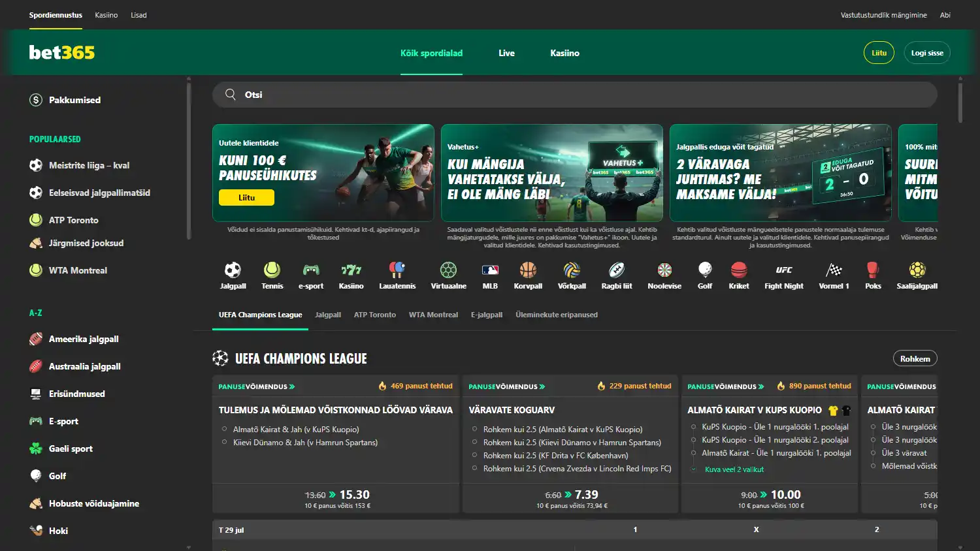Click yellow Liitu button on banner
The width and height of the screenshot is (980, 551).
click(x=246, y=197)
